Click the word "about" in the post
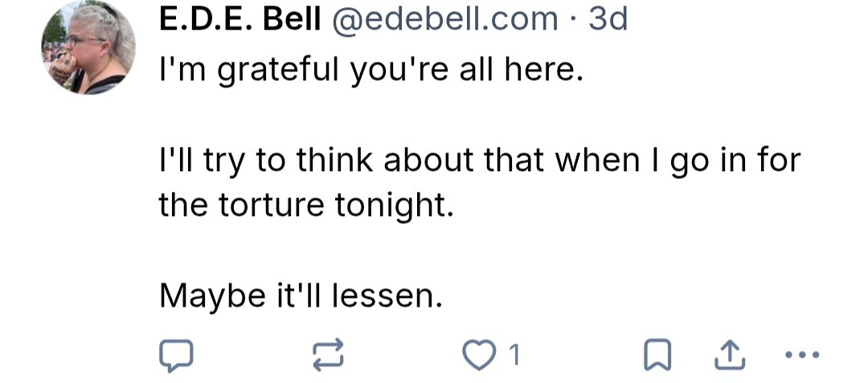This screenshot has width=868, height=383. [428, 161]
